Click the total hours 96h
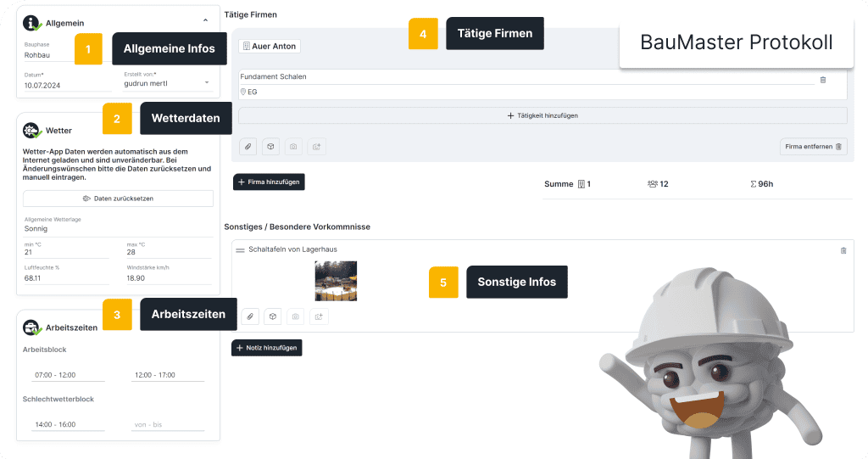 tap(762, 184)
